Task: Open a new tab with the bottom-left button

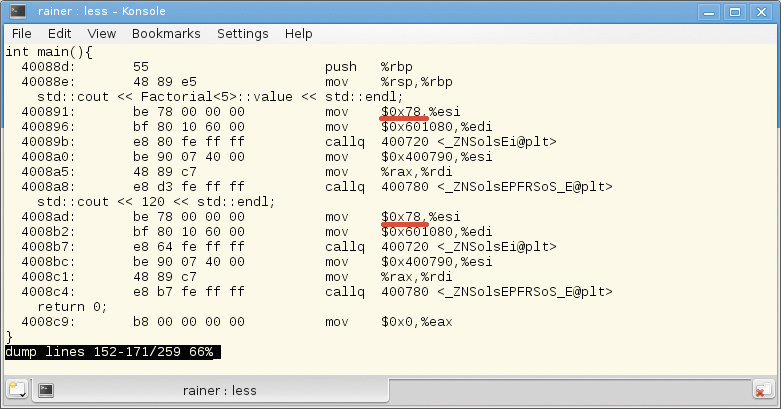Action: pos(16,390)
